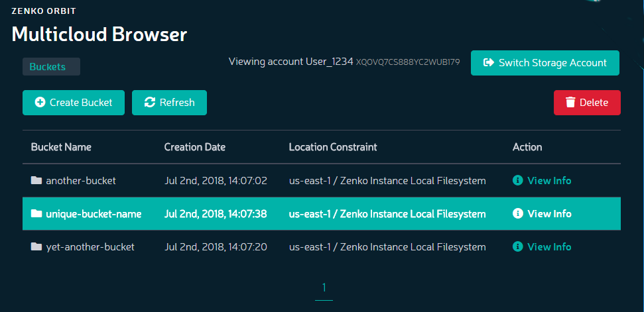This screenshot has height=312, width=644.
Task: Click the Multicloud Browser heading
Action: coord(99,34)
